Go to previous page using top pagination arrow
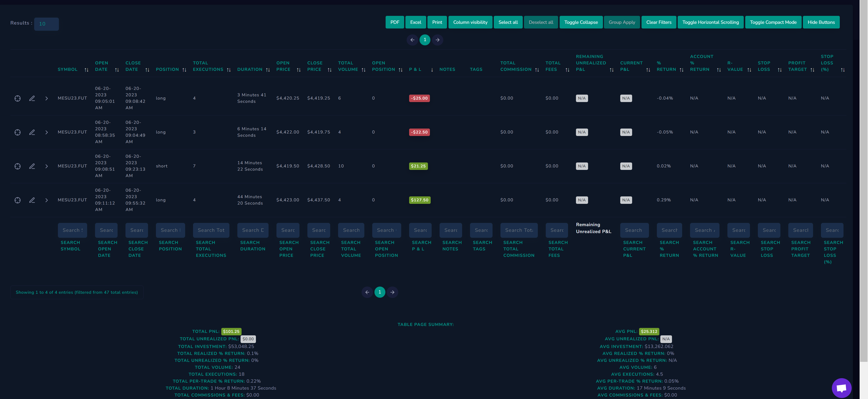Image resolution: width=868 pixels, height=399 pixels. (x=412, y=40)
